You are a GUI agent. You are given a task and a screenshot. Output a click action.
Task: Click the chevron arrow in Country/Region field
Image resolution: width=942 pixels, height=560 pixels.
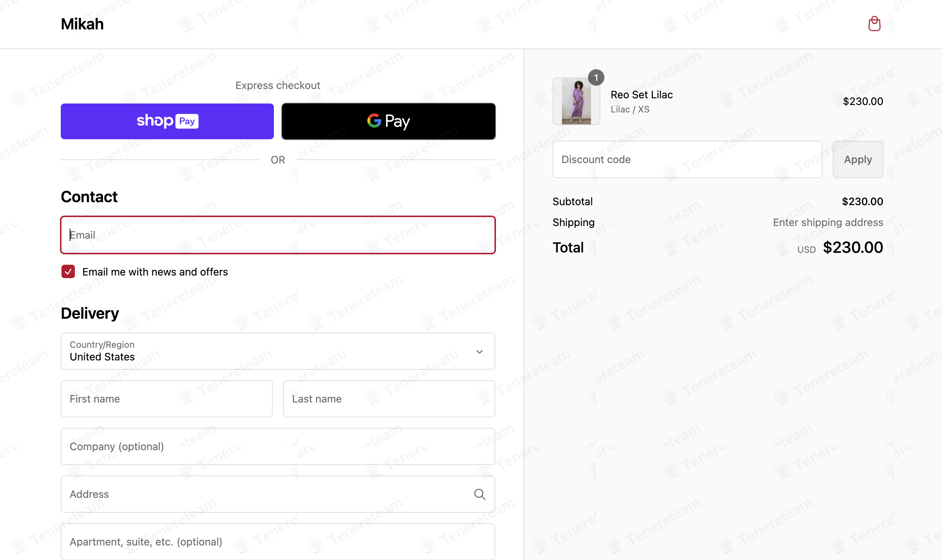coord(480,352)
